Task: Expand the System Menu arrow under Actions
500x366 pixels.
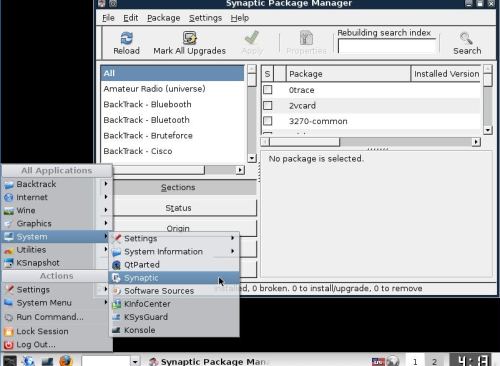Action: [x=106, y=302]
